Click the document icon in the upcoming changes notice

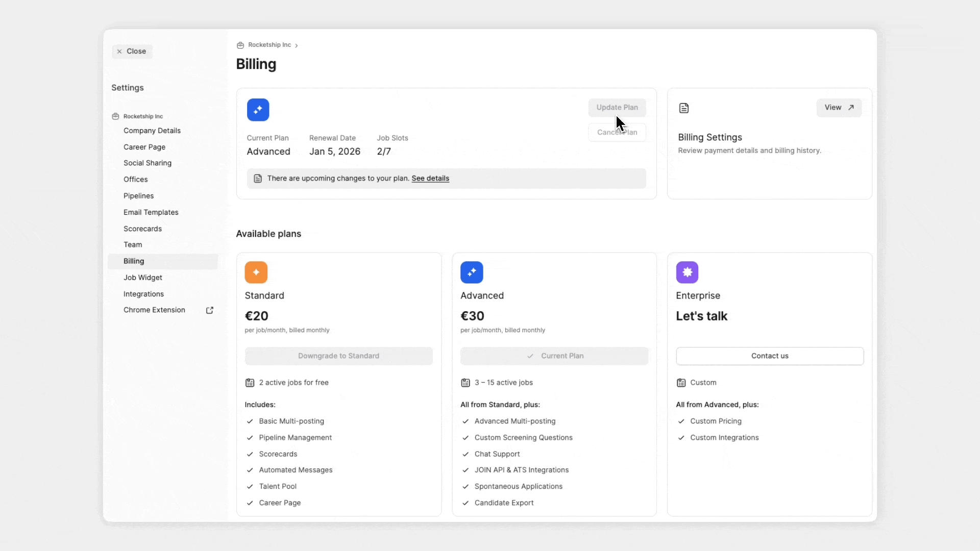(x=258, y=179)
